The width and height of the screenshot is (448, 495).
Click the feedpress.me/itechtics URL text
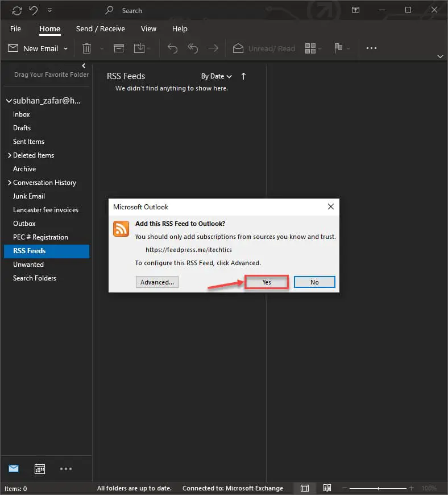[189, 250]
